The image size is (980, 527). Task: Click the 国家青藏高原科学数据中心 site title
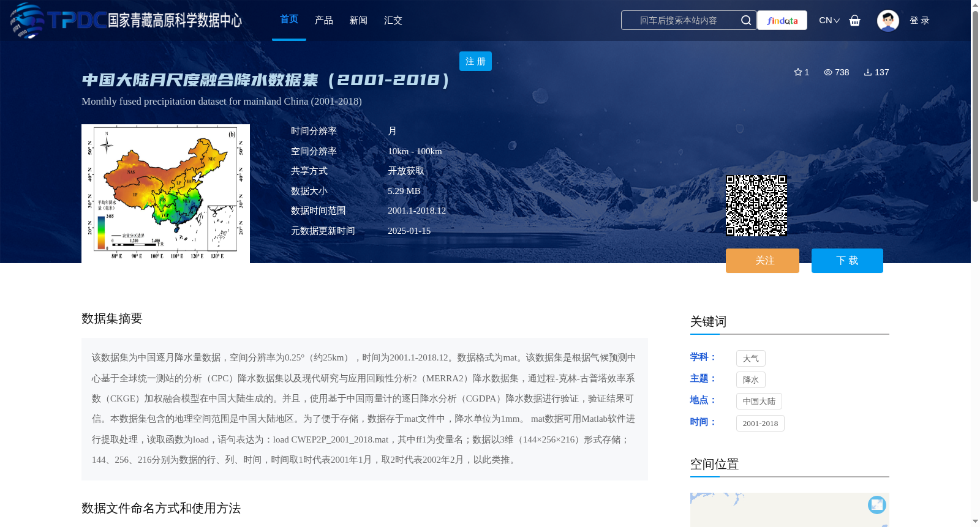click(175, 20)
